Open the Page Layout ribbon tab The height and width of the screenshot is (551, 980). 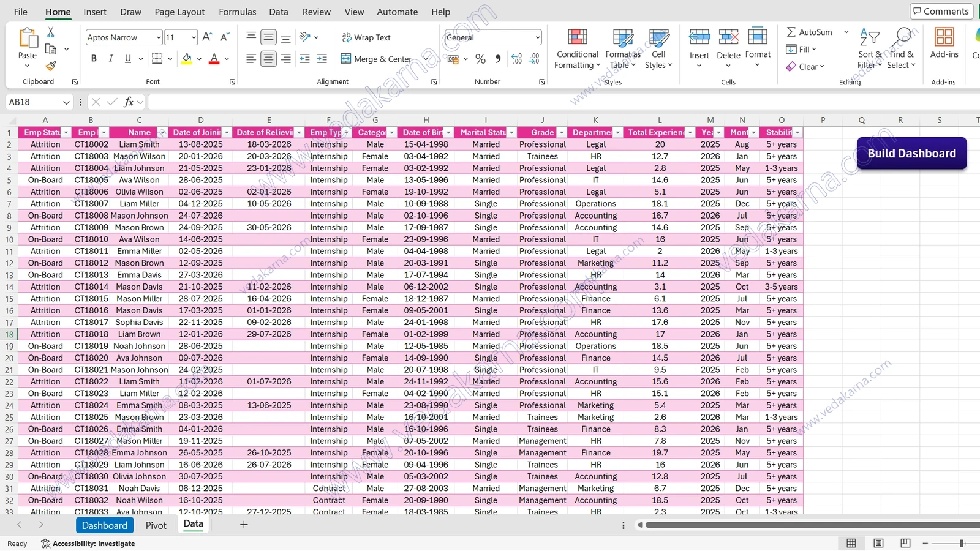click(179, 12)
